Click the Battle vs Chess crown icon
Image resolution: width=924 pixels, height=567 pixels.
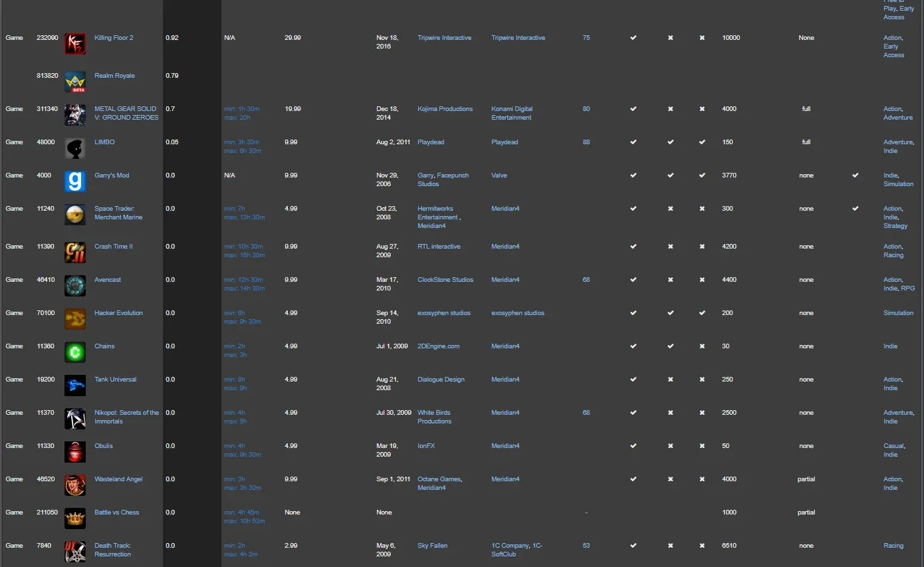tap(75, 518)
